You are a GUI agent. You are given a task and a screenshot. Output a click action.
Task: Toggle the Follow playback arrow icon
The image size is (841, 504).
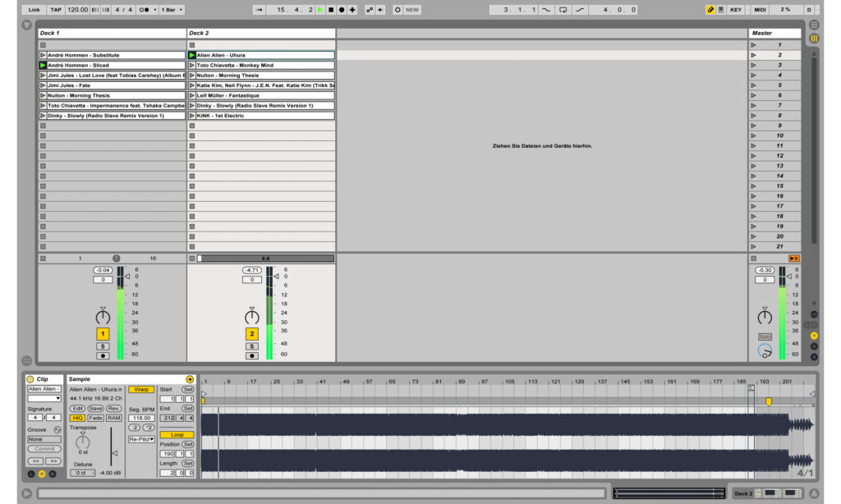[x=259, y=10]
